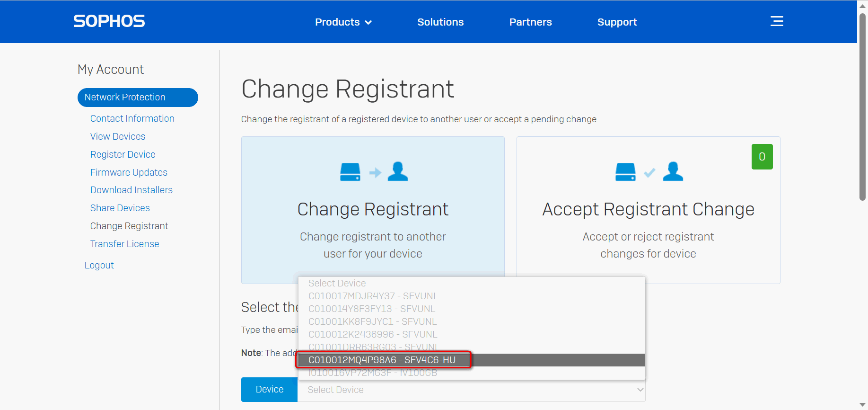Click the Device label button

point(269,390)
